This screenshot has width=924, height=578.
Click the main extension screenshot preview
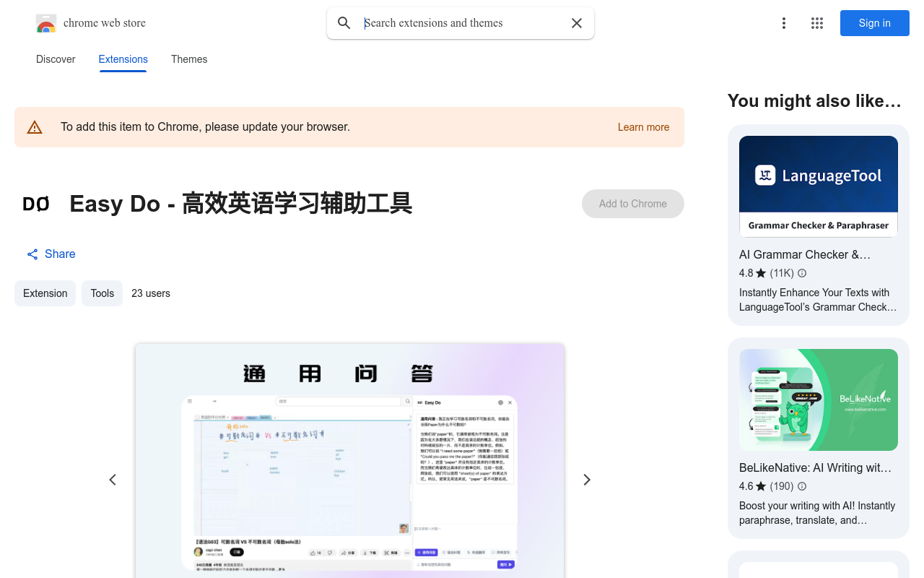350,461
